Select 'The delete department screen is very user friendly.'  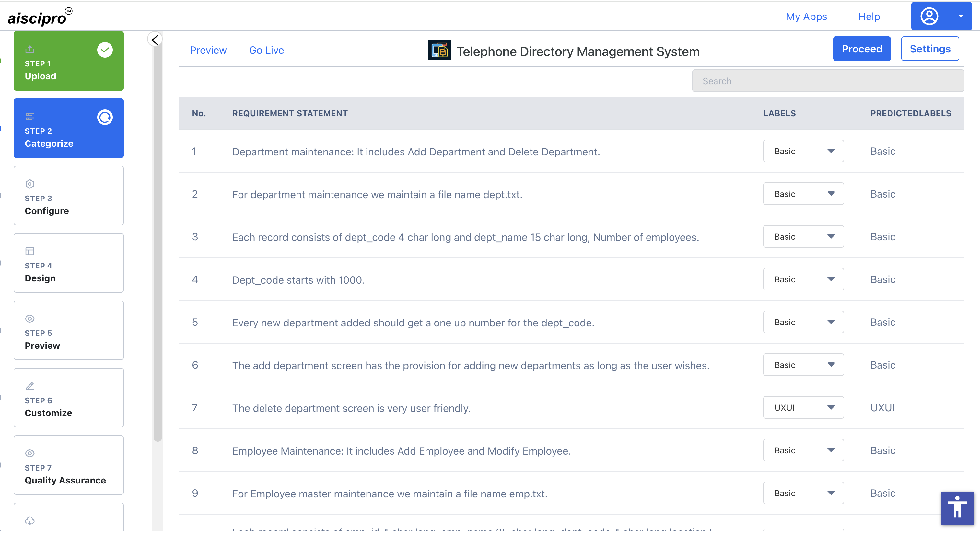click(x=351, y=408)
